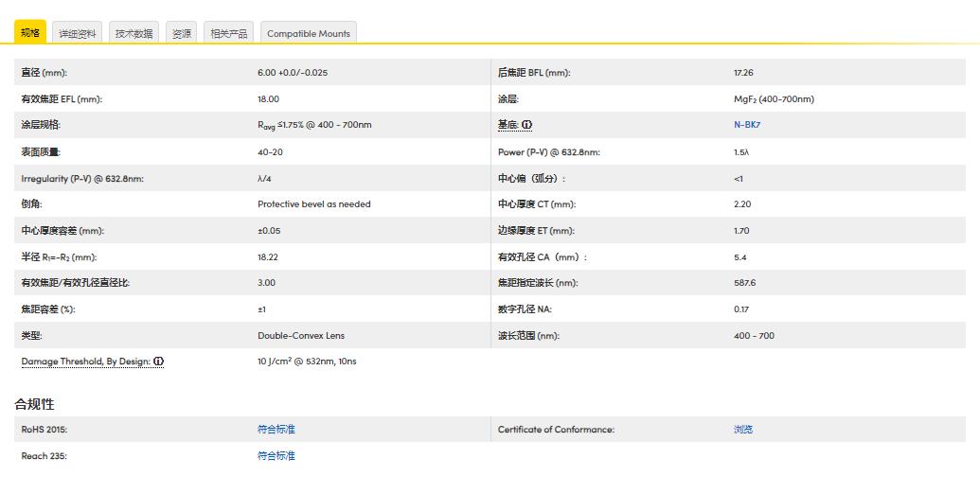Viewport: 980px width, 494px height.
Task: Click the Damage Threshold, By Design label
Action: pos(85,362)
